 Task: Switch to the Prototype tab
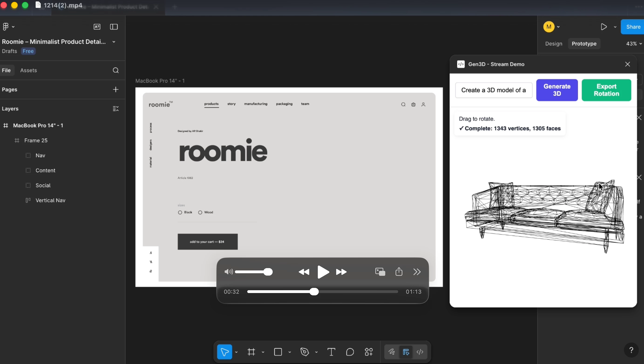click(x=584, y=44)
